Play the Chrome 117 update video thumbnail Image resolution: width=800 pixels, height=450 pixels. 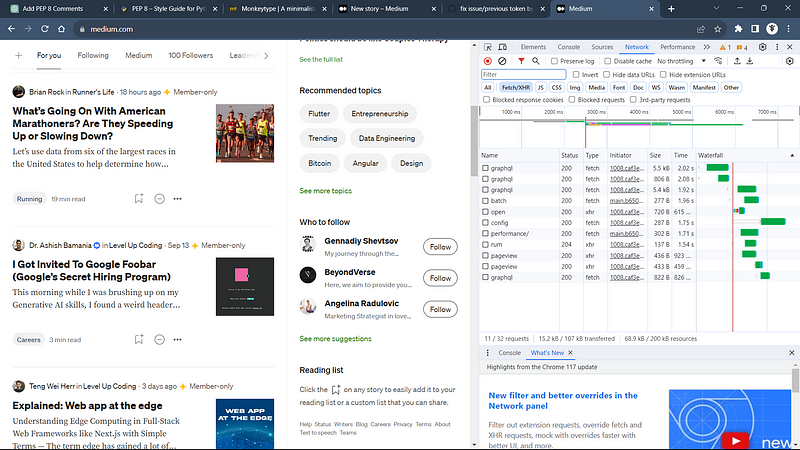pyautogui.click(x=735, y=440)
